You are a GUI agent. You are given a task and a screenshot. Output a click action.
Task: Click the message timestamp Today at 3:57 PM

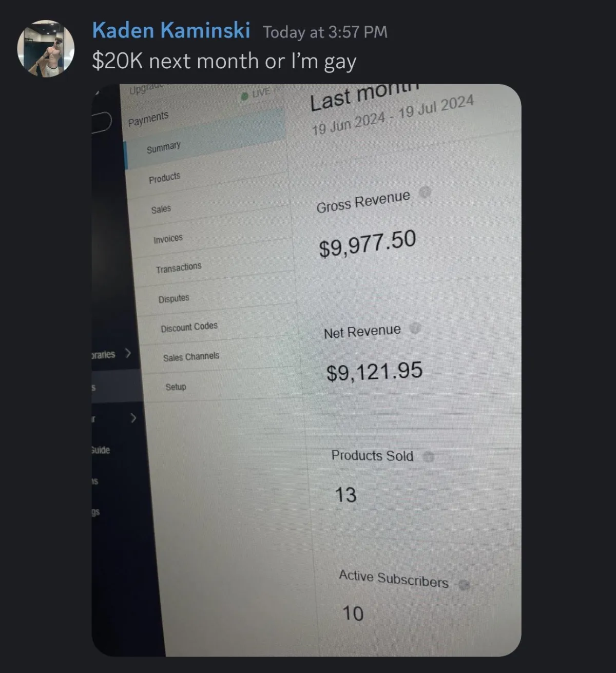click(x=325, y=32)
